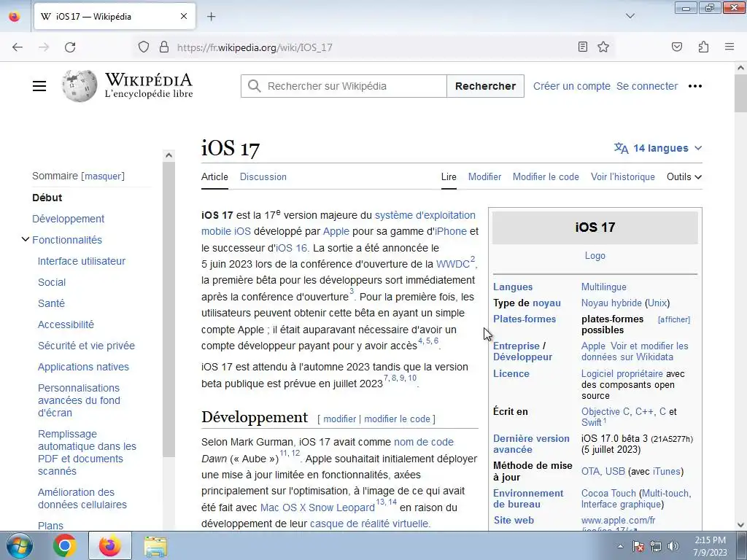Jump to Sécurité et vie privée section
This screenshot has height=560, width=747.
86,346
